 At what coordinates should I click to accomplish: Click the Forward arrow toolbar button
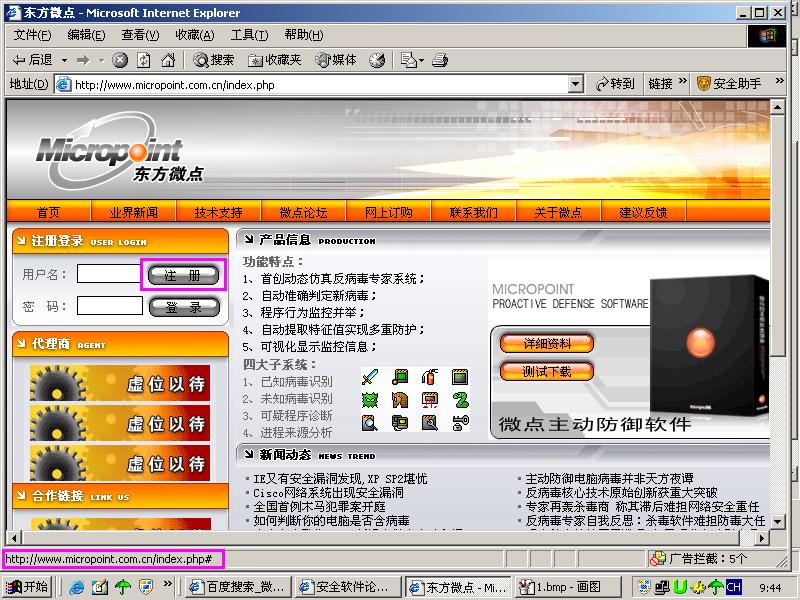[x=83, y=60]
